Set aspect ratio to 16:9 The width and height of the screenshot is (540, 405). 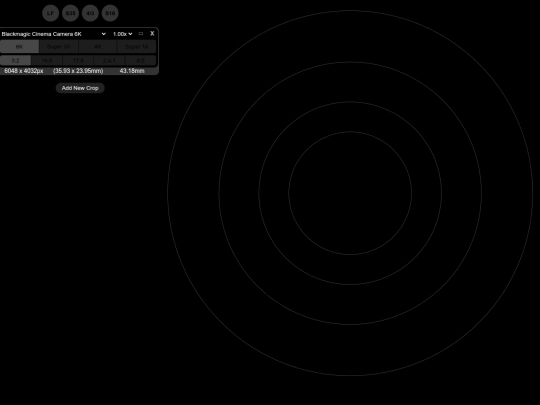tap(47, 60)
